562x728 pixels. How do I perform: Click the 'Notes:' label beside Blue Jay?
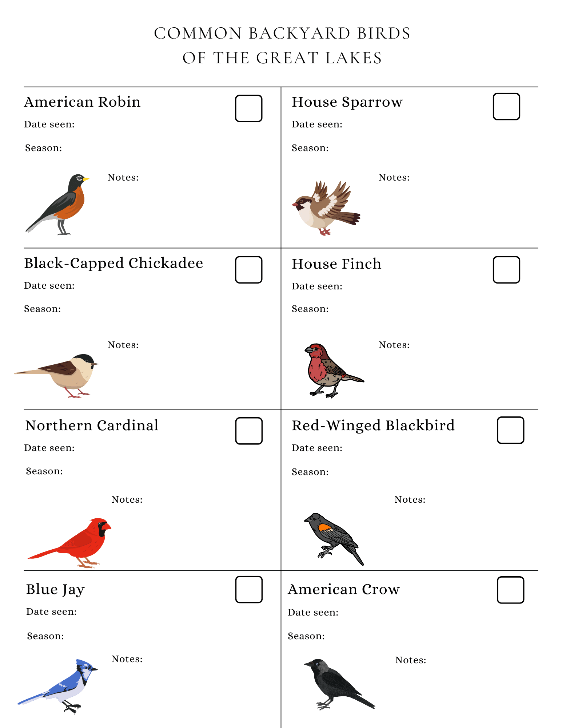pos(127,659)
